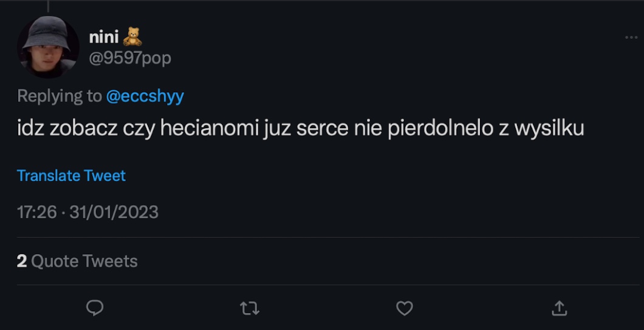
Task: Click the reply speech bubble icon
Action: 95,309
